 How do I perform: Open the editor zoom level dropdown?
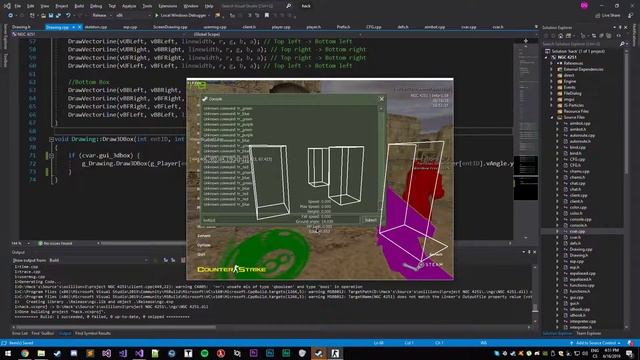click(x=21, y=243)
